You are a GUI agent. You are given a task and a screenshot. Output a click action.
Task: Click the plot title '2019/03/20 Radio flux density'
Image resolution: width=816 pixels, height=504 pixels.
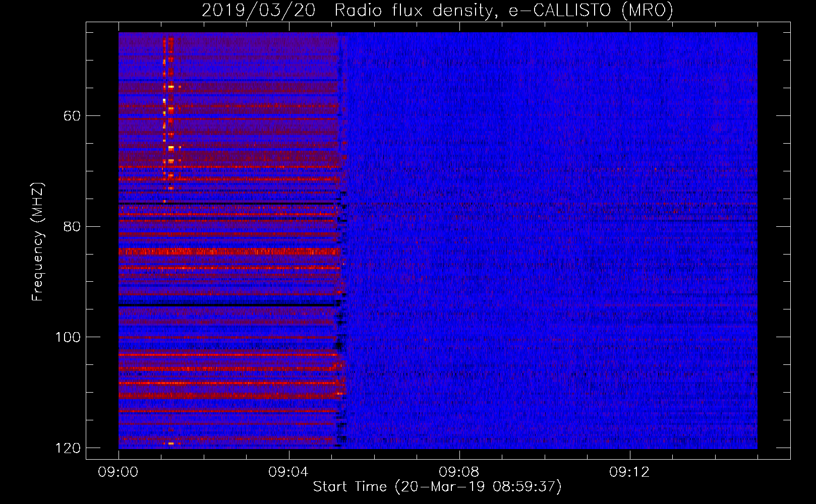(438, 11)
